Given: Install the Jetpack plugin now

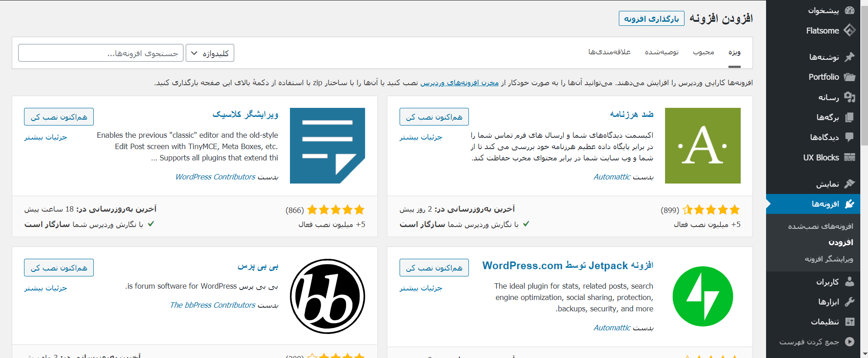Looking at the screenshot, I should (434, 268).
